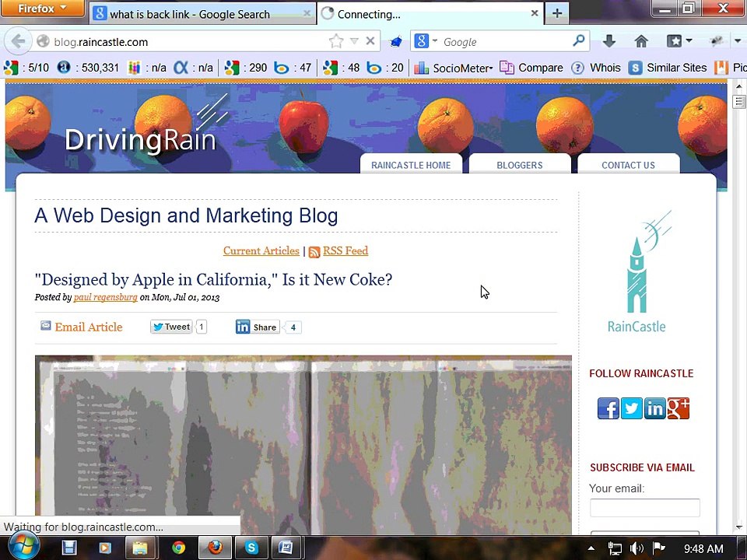Open RainCastle's Google Plus icon
The width and height of the screenshot is (747, 560).
(x=679, y=408)
